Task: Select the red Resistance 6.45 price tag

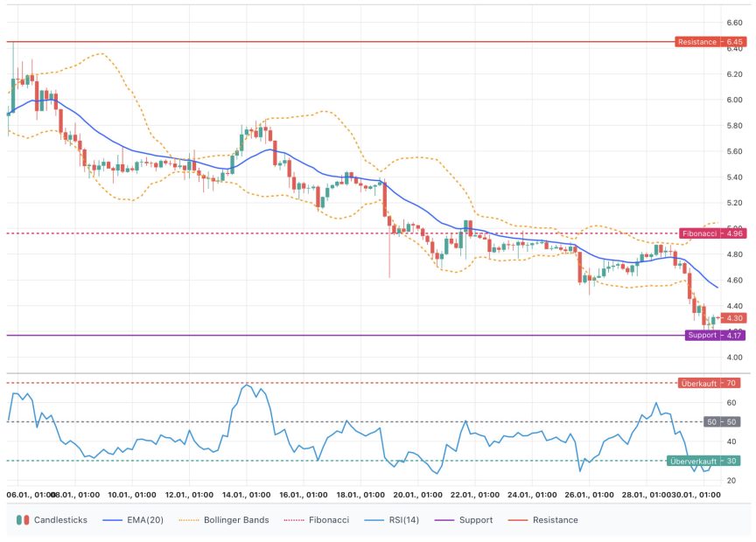Action: click(x=710, y=42)
